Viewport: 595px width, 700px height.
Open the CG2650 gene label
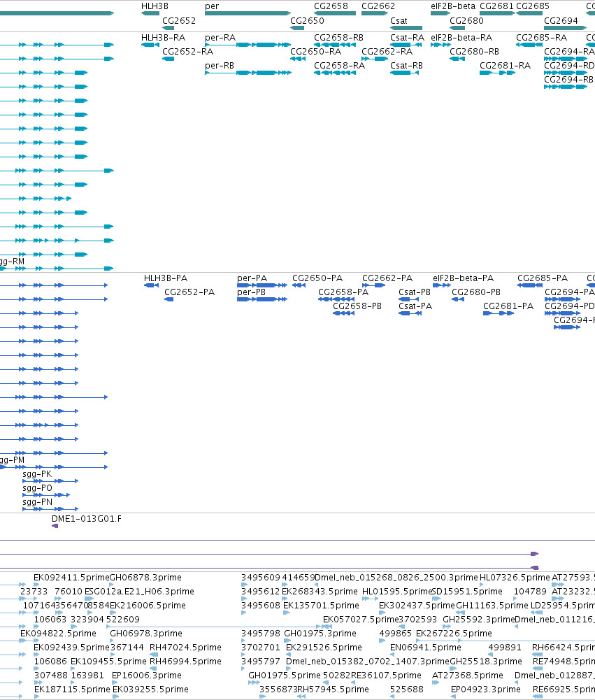(307, 20)
